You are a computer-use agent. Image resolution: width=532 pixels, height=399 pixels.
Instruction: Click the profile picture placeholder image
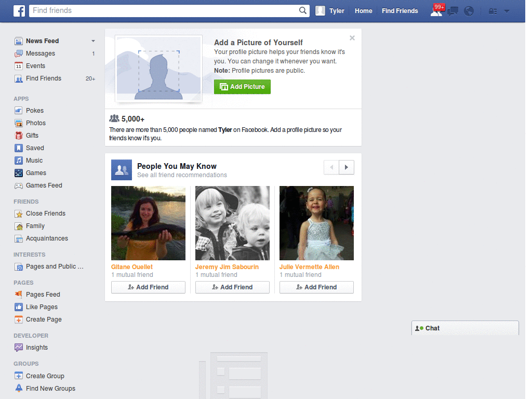tap(158, 69)
